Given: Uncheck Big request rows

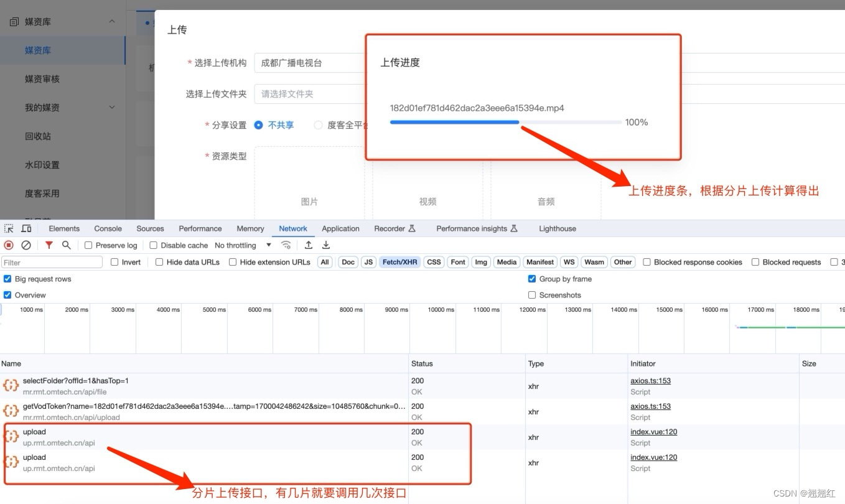Looking at the screenshot, I should [7, 279].
